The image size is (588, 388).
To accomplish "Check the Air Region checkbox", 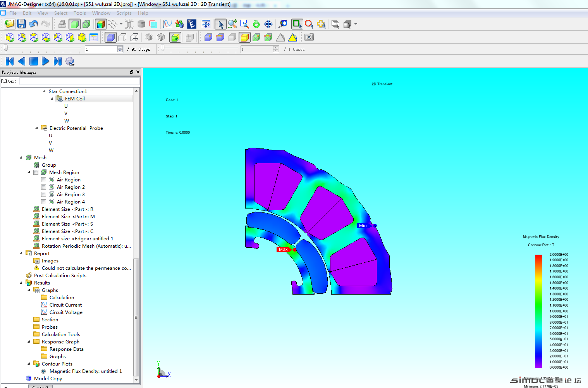I will 44,180.
